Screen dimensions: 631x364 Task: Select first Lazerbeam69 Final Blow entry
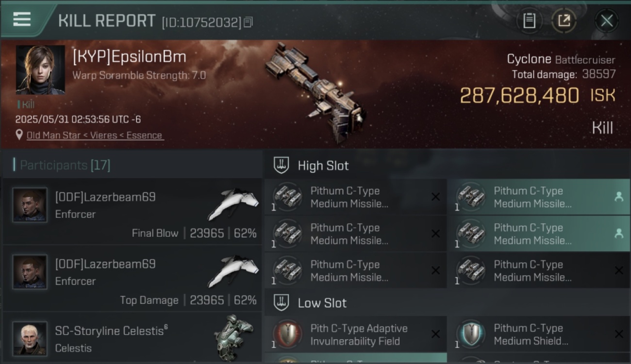(132, 211)
